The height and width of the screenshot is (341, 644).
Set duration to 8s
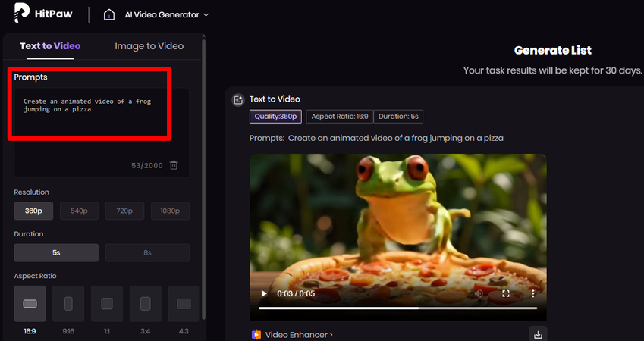click(147, 252)
